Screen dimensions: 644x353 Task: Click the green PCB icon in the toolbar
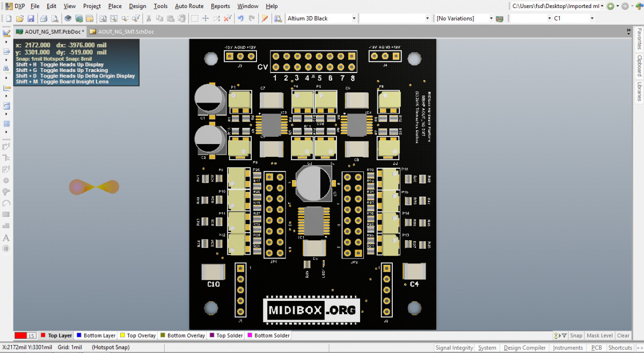[x=79, y=18]
